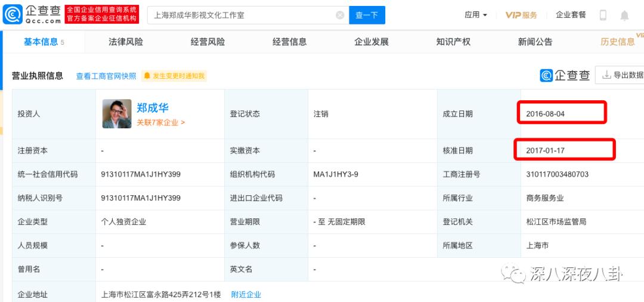Switch to the 经营信息 tab
This screenshot has width=644, height=302.
290,42
